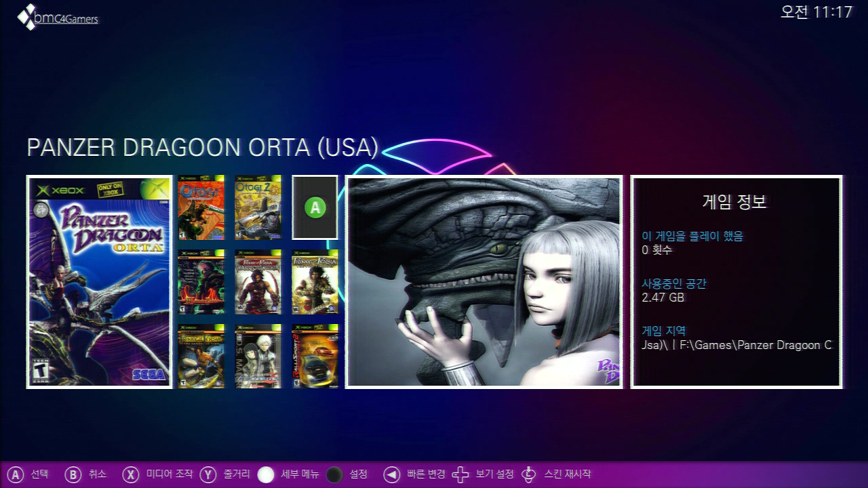Click the 게임 정보 panel heading
The image size is (868, 488).
click(734, 201)
